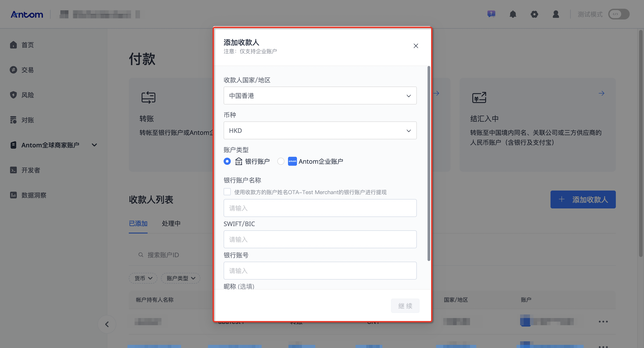Focus the SWIFT/BIC input field
Image resolution: width=644 pixels, height=348 pixels.
coord(320,239)
